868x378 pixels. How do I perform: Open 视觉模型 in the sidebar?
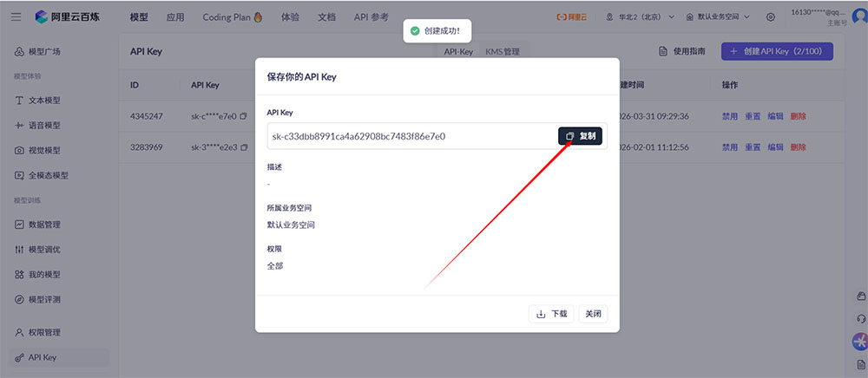coord(37,150)
